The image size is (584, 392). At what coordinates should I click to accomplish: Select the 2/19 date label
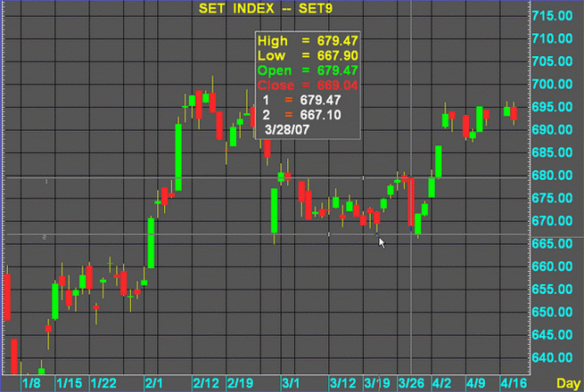240,383
